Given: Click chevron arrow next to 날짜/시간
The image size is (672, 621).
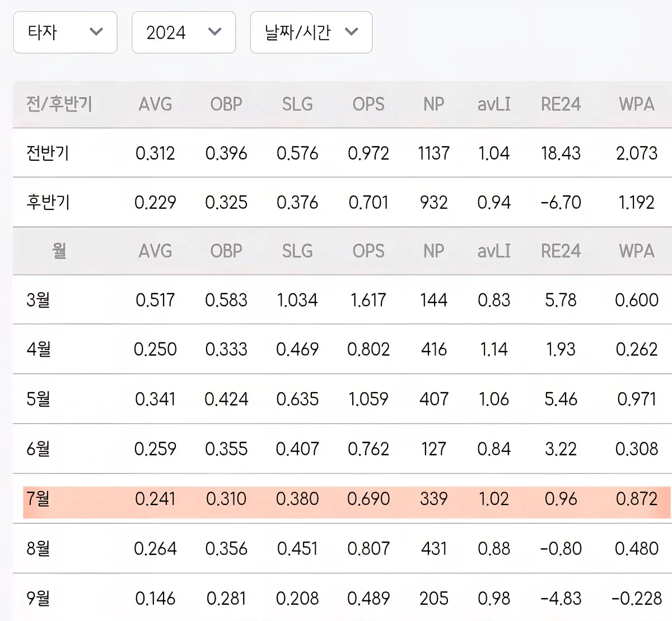Looking at the screenshot, I should [352, 32].
